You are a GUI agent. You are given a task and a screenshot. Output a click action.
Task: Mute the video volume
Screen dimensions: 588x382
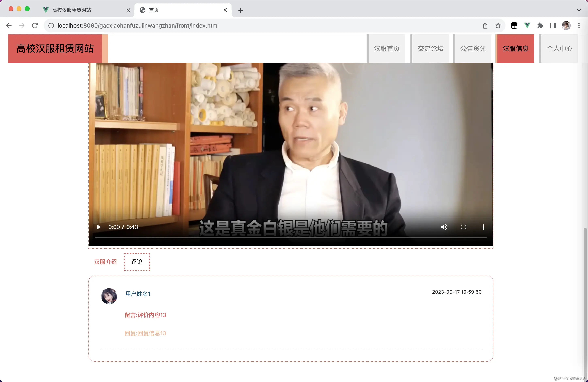pos(444,227)
